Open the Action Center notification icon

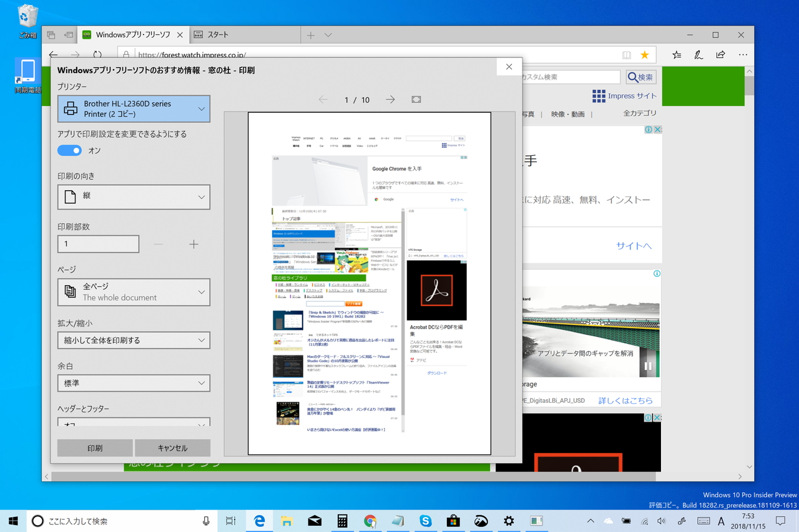pyautogui.click(x=780, y=521)
